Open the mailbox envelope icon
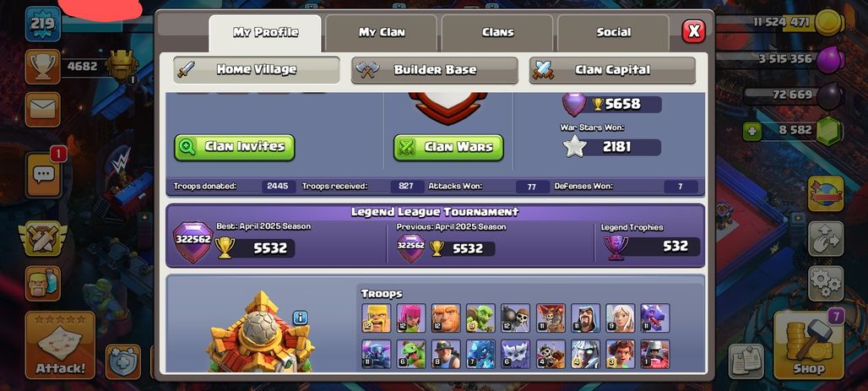 (x=42, y=109)
